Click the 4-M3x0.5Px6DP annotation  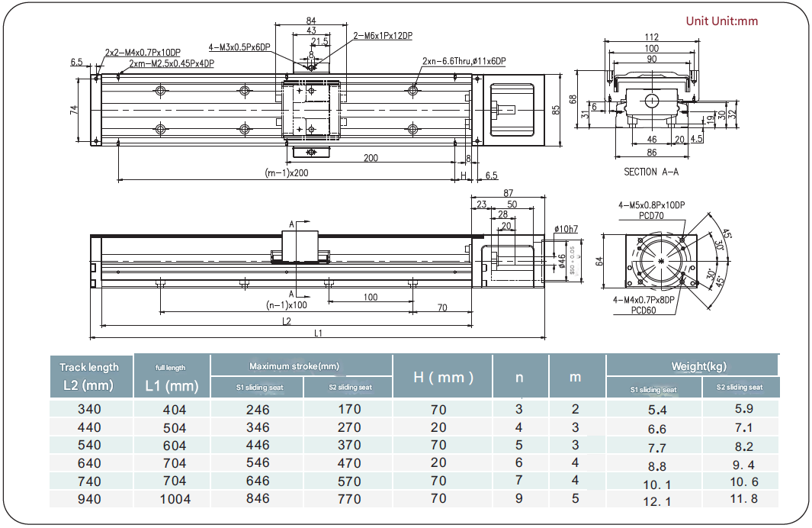tap(239, 46)
